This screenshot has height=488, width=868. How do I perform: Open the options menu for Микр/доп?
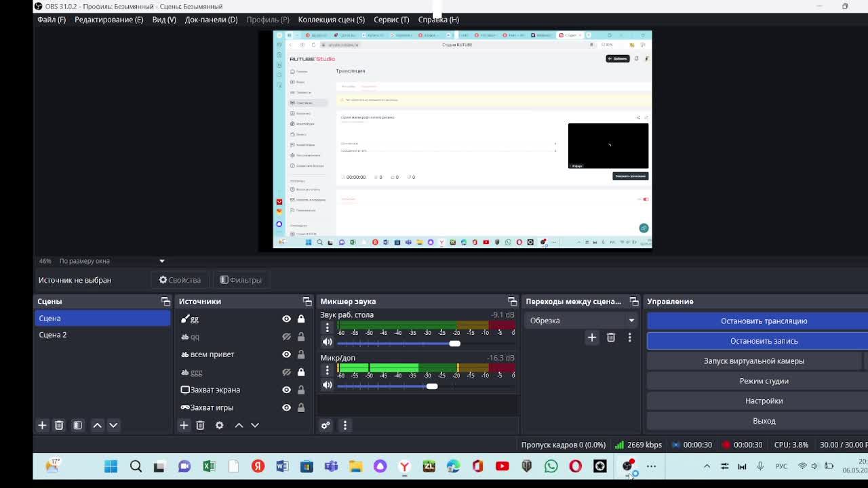327,371
